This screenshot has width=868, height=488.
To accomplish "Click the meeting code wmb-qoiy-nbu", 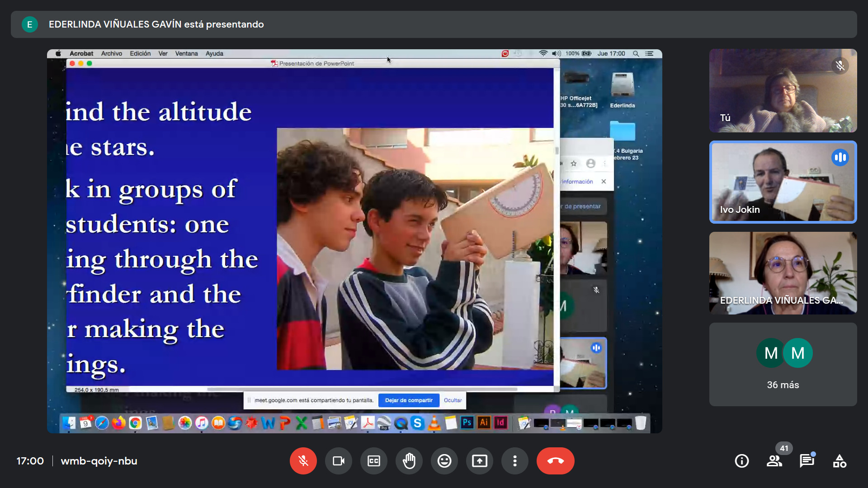I will point(99,461).
